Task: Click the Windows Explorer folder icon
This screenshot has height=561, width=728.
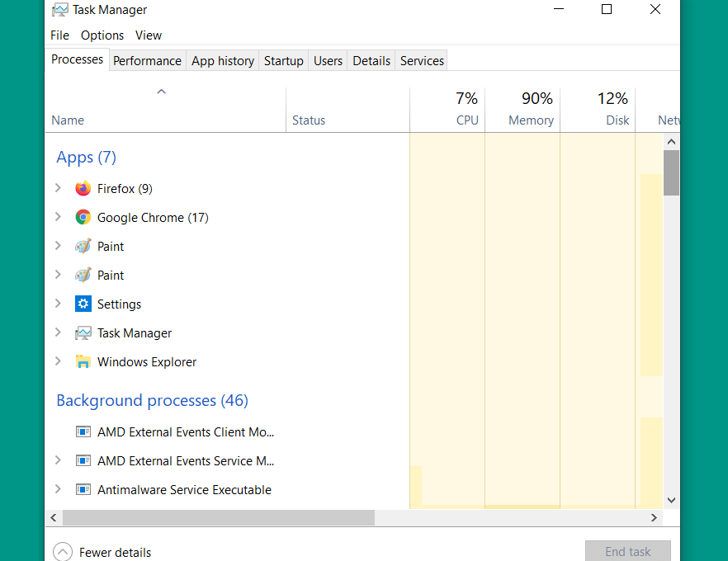Action: point(83,362)
